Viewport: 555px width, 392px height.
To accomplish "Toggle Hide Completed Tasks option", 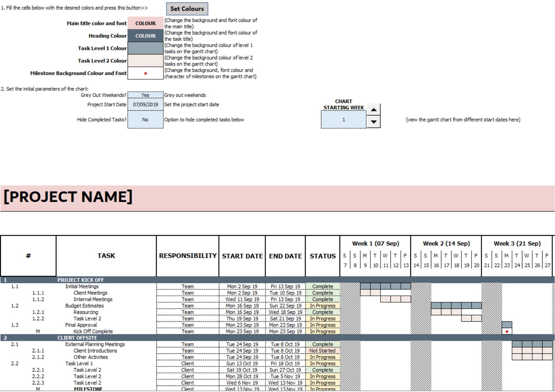I will click(145, 119).
